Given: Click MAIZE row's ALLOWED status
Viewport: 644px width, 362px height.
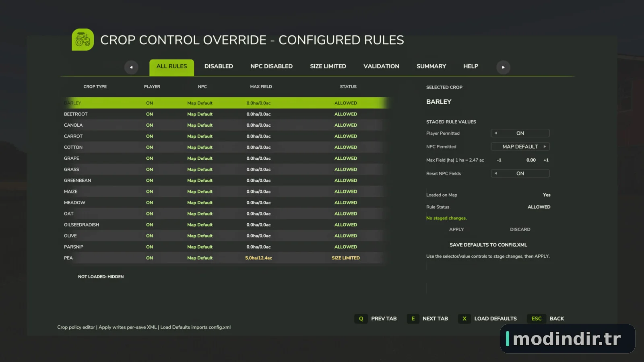Looking at the screenshot, I should tap(346, 191).
